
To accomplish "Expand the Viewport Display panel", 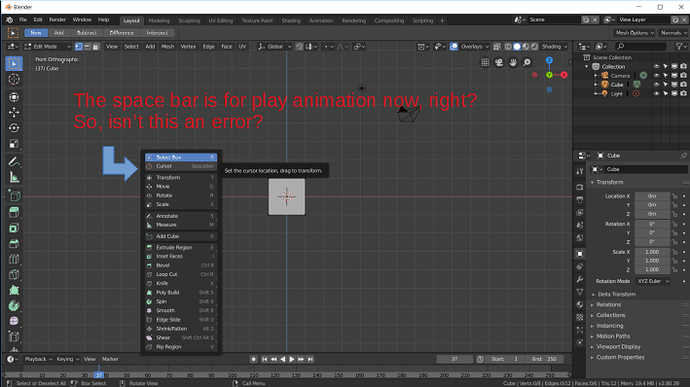I will pyautogui.click(x=618, y=347).
